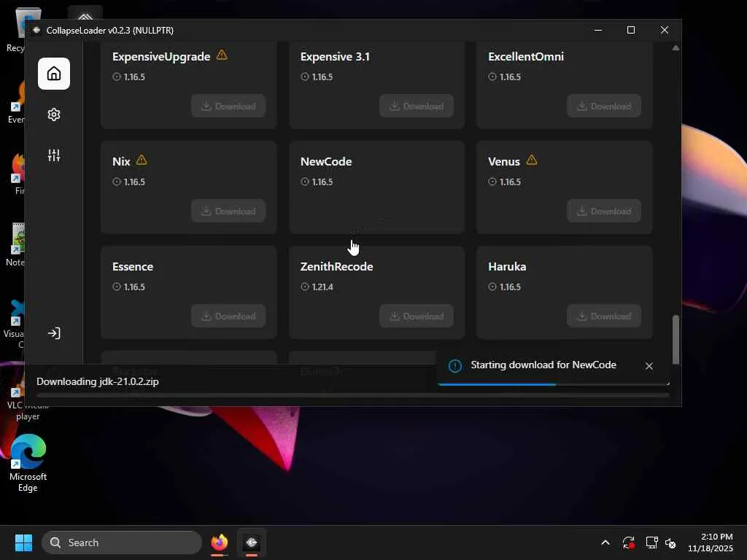Click the network display tray icon

coord(651,542)
